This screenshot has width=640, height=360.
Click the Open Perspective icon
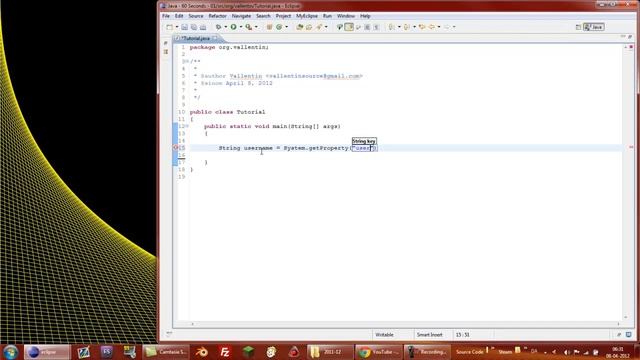point(578,27)
